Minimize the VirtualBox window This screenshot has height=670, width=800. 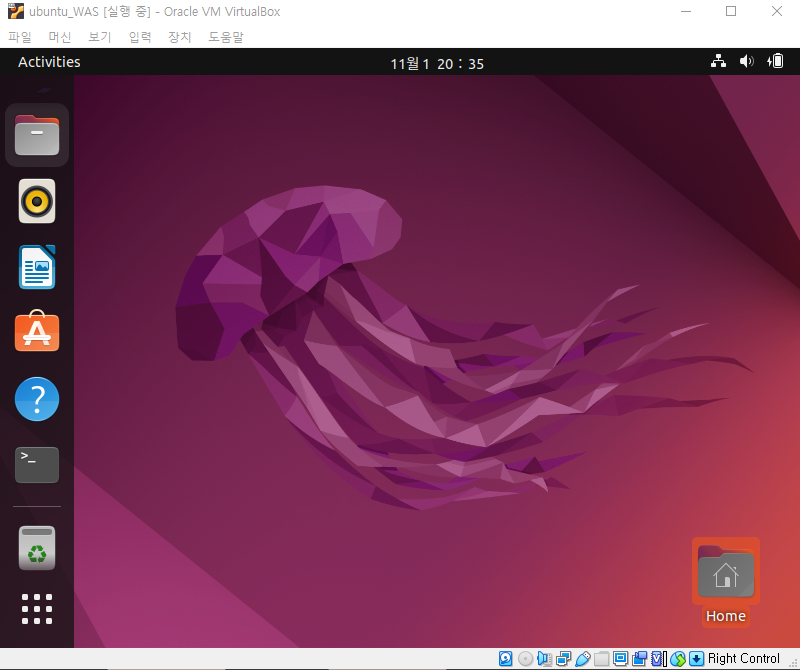[x=686, y=11]
